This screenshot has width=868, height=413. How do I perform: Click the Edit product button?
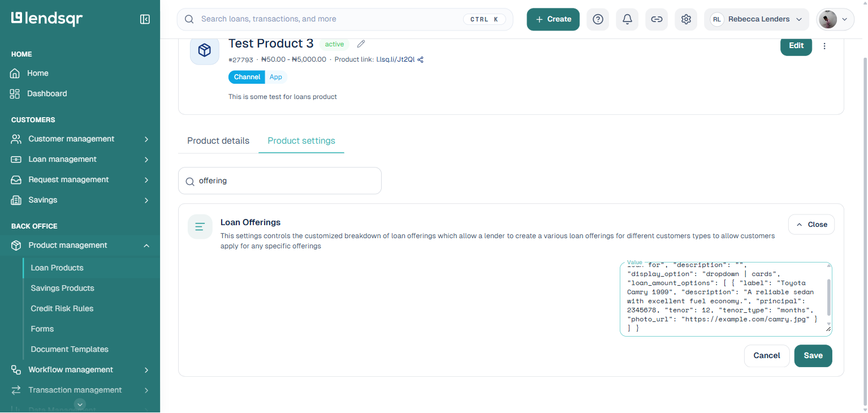tap(796, 46)
